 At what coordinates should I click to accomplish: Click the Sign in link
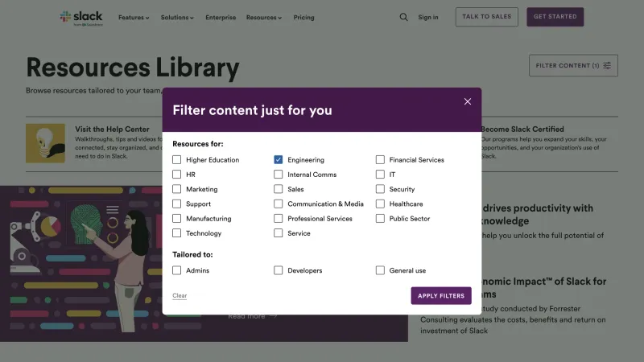[428, 17]
